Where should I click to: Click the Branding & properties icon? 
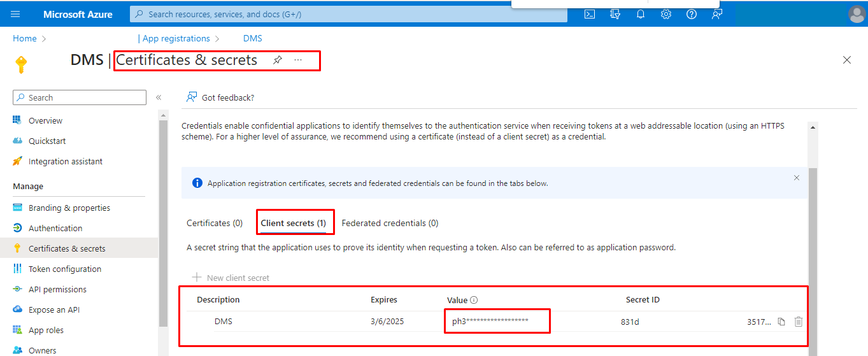click(x=17, y=208)
